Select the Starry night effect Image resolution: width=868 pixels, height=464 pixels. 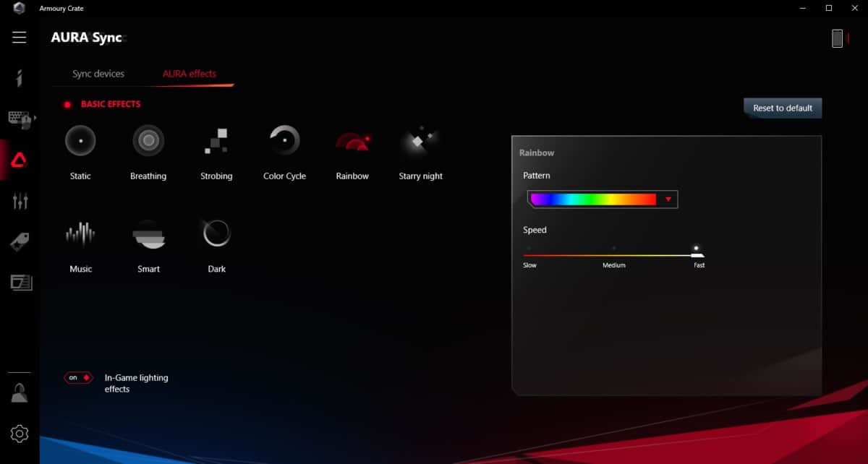420,141
